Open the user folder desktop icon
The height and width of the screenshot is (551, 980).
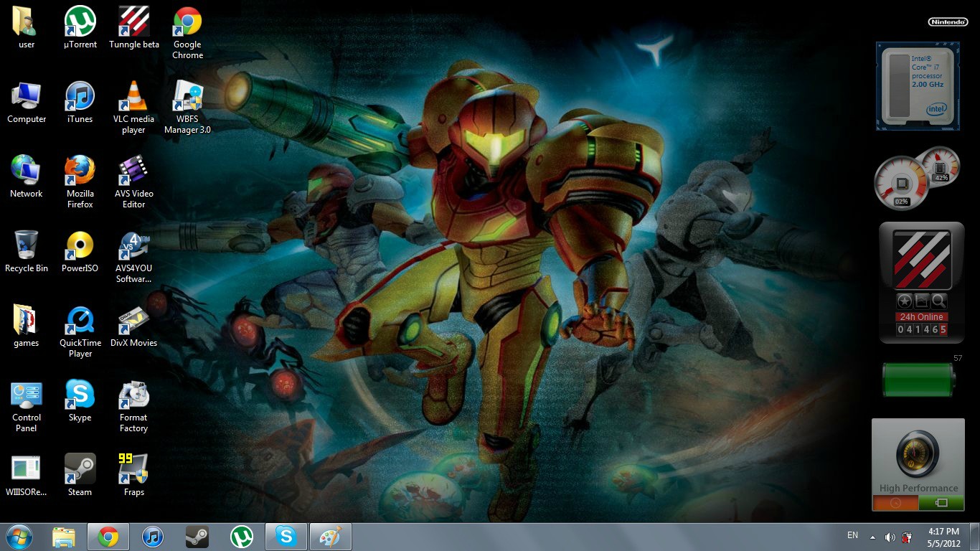click(27, 28)
